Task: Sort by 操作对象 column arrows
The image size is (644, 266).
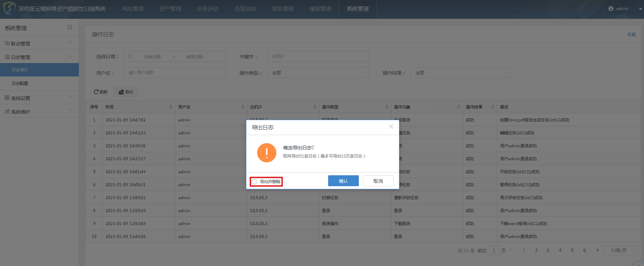Action: pos(459,107)
